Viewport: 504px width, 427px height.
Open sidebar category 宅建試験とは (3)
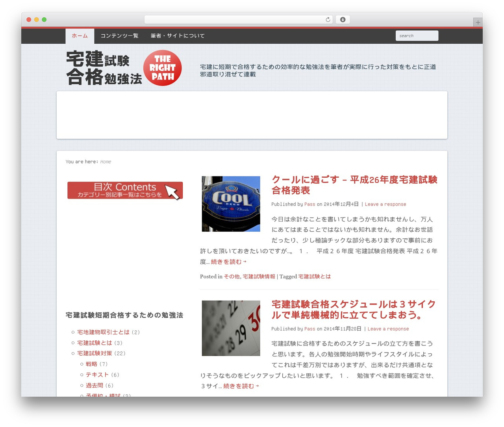pos(94,343)
